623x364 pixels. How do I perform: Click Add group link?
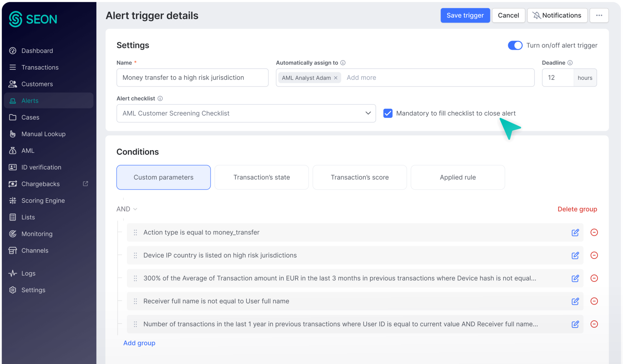click(139, 343)
